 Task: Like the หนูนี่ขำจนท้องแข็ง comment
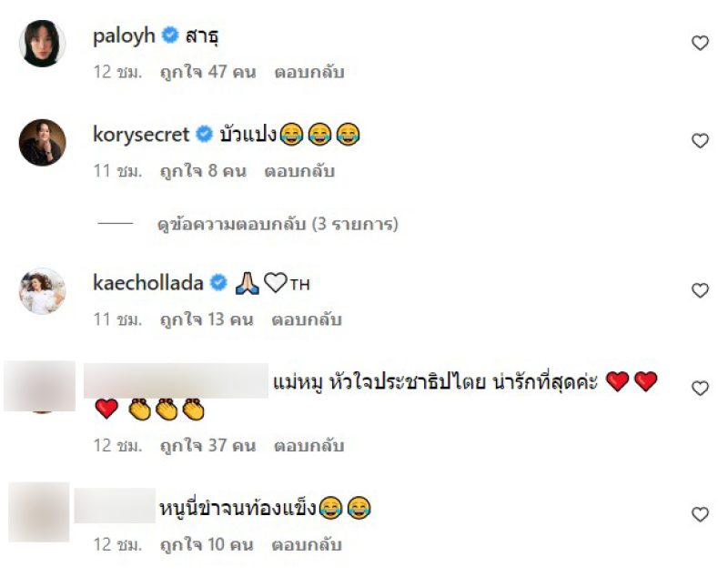point(700,514)
